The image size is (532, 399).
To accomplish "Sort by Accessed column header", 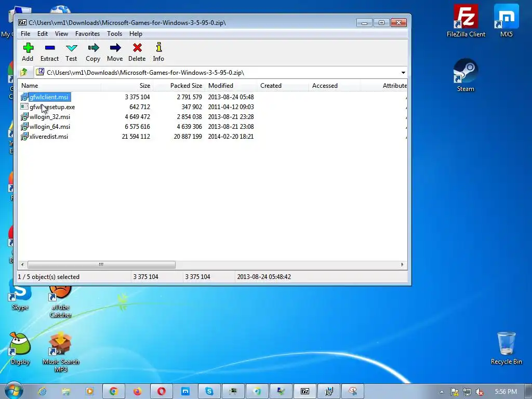I will coord(335,86).
